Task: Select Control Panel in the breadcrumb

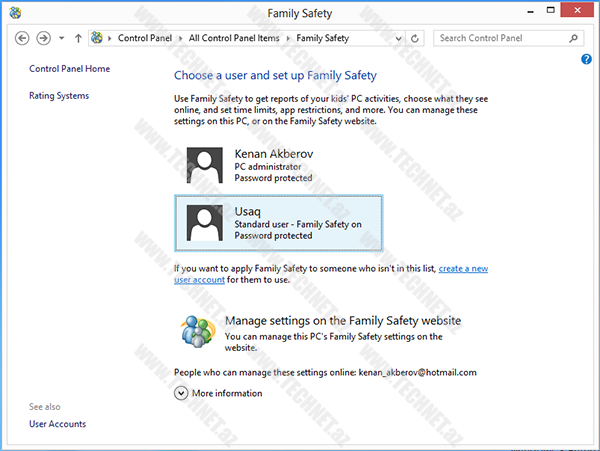Action: [x=145, y=38]
